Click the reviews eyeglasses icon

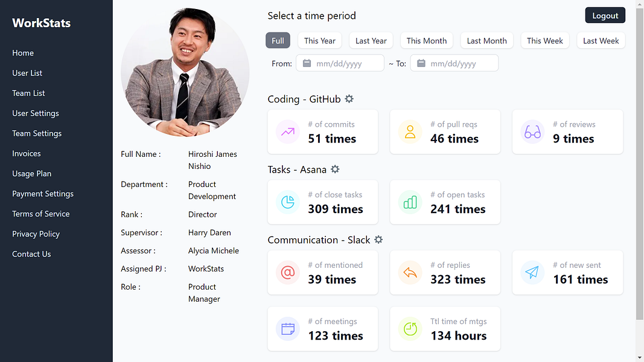point(532,132)
